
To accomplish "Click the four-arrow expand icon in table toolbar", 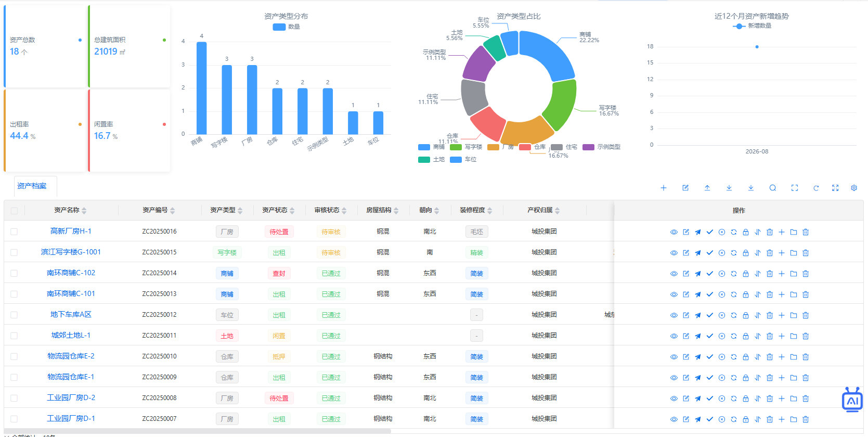I will click(x=835, y=188).
